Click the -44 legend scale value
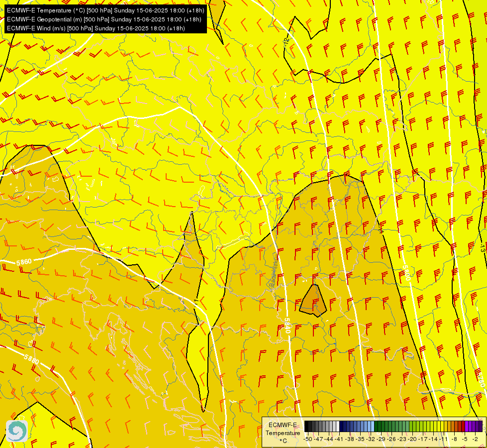The width and height of the screenshot is (487, 448). (x=329, y=439)
